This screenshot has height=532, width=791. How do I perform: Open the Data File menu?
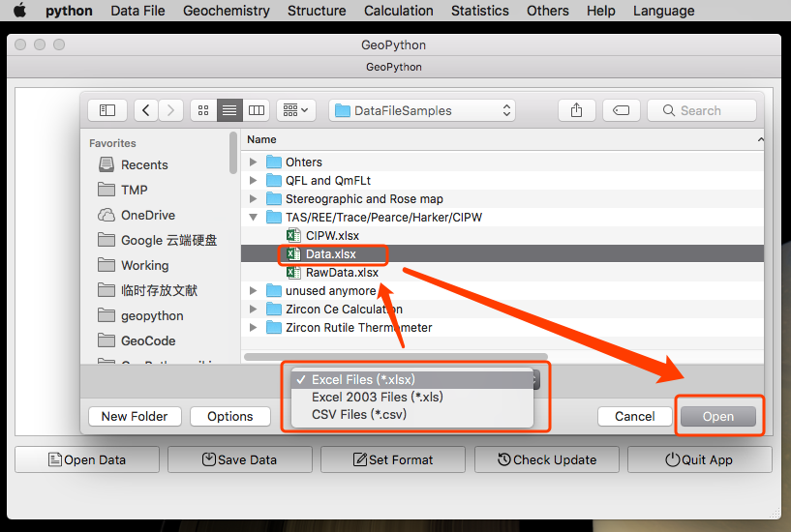137,11
